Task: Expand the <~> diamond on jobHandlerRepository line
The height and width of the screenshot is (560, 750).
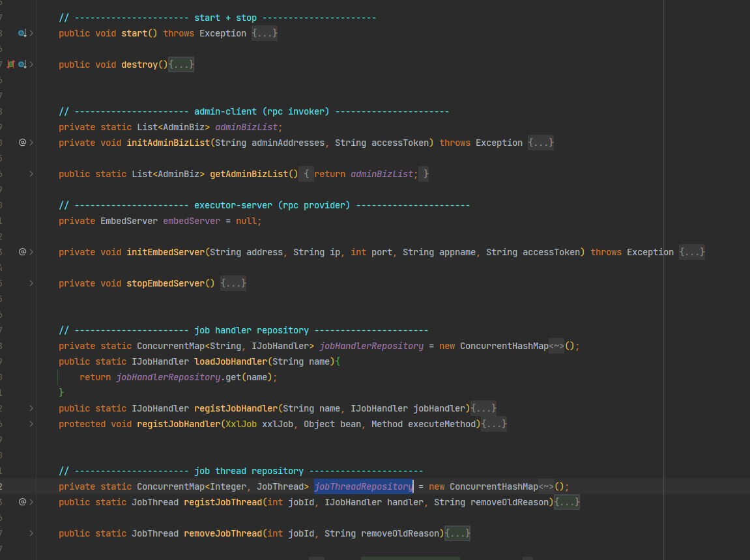Action: tap(556, 346)
